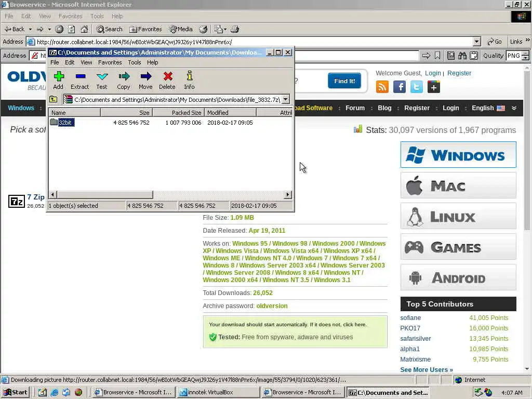Click the red Delete icon
532x399 pixels.
click(167, 81)
